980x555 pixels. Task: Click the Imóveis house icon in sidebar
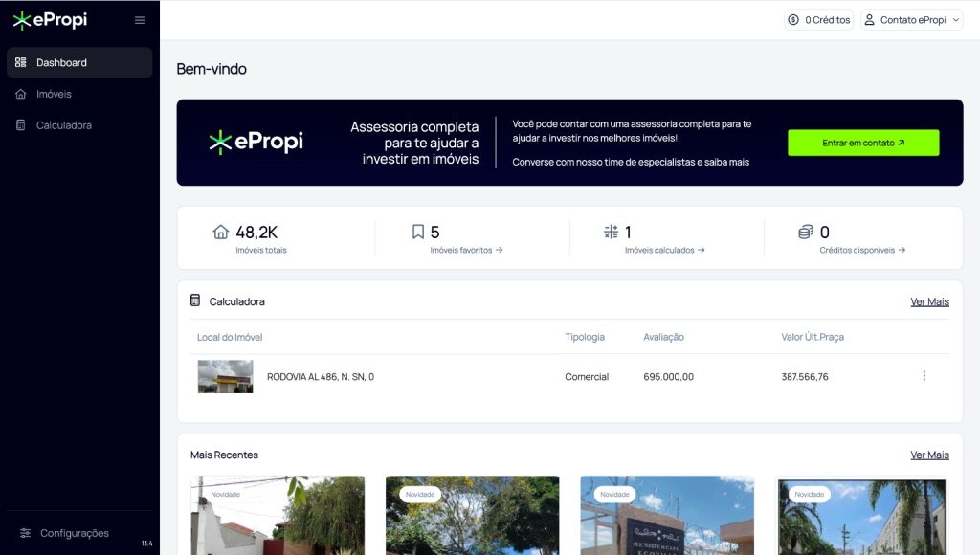21,94
